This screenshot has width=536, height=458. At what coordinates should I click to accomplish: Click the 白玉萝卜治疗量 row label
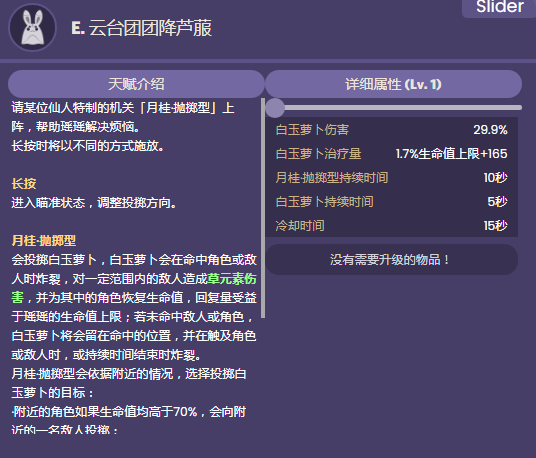(318, 154)
